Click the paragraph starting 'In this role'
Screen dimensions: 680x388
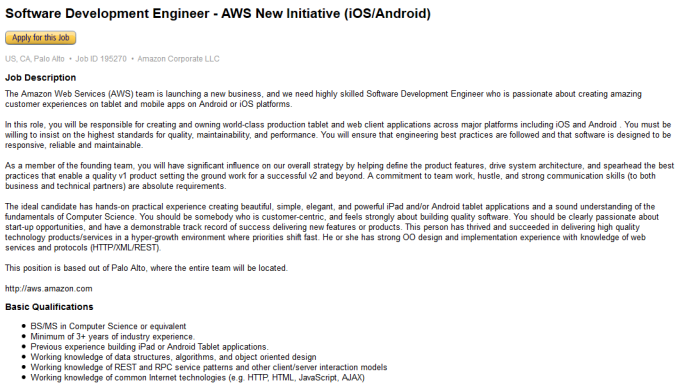338,135
